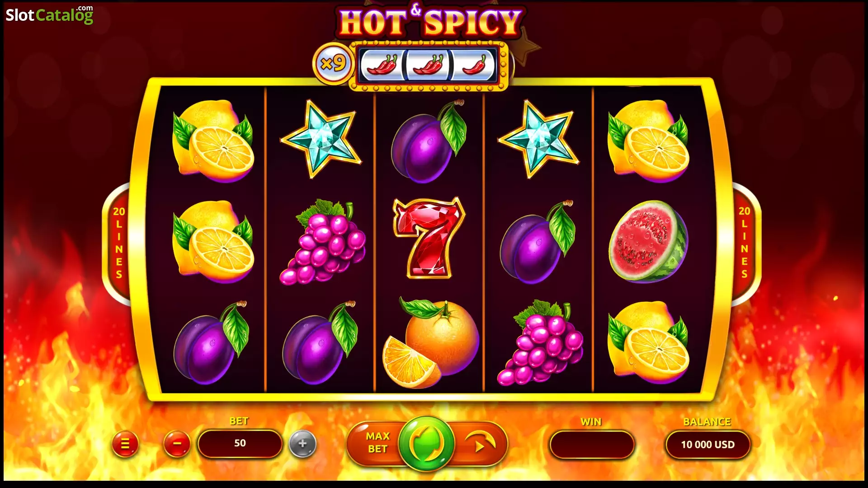Decrease bet with the red minus button
The width and height of the screenshot is (868, 488).
177,444
